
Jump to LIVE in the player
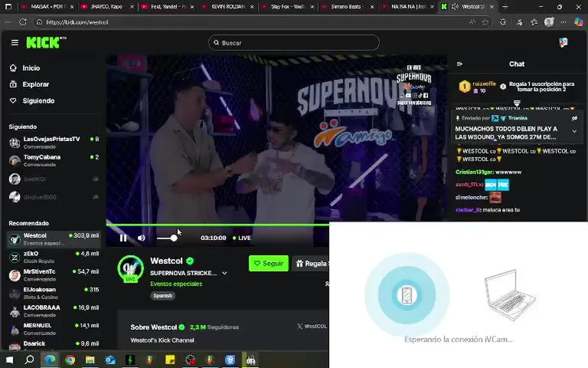pyautogui.click(x=242, y=238)
